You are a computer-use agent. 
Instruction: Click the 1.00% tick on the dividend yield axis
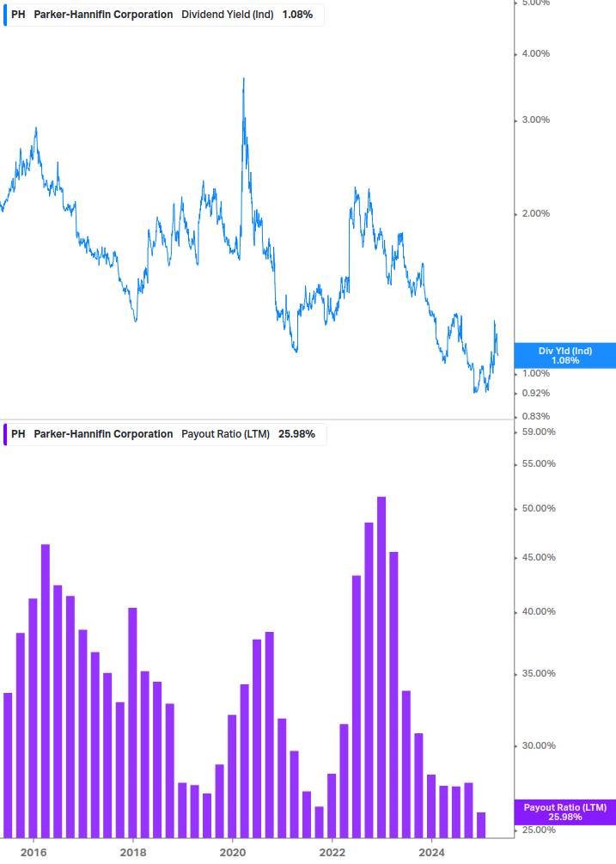535,373
